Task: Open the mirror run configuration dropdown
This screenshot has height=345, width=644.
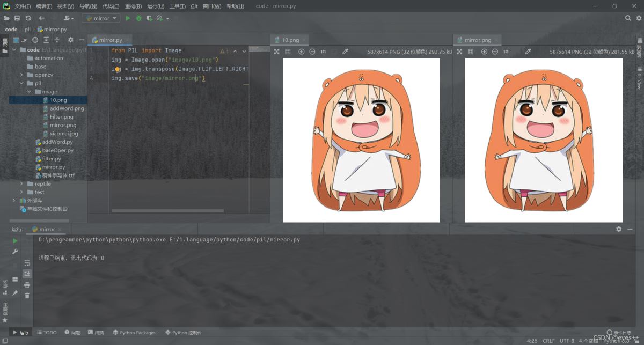Action: click(101, 18)
